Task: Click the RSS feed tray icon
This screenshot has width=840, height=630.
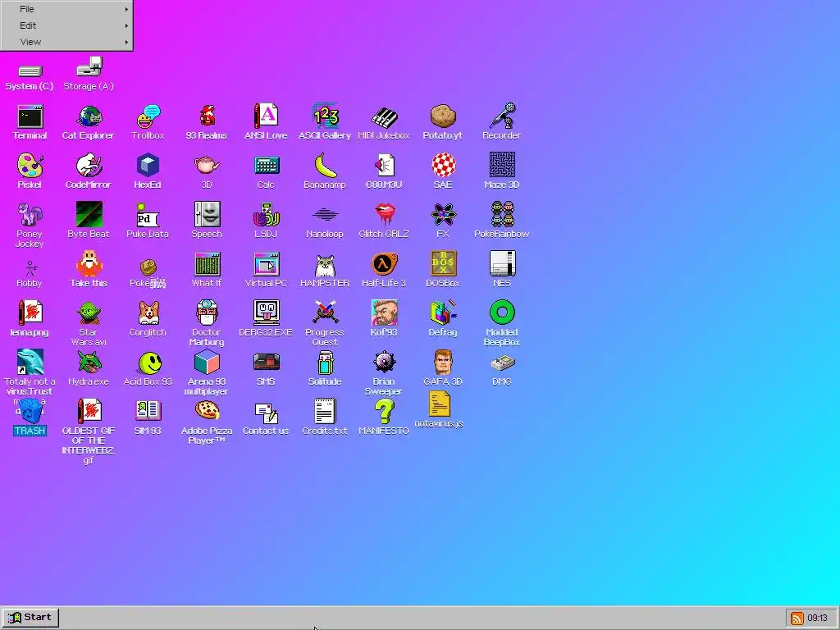Action: point(797,619)
